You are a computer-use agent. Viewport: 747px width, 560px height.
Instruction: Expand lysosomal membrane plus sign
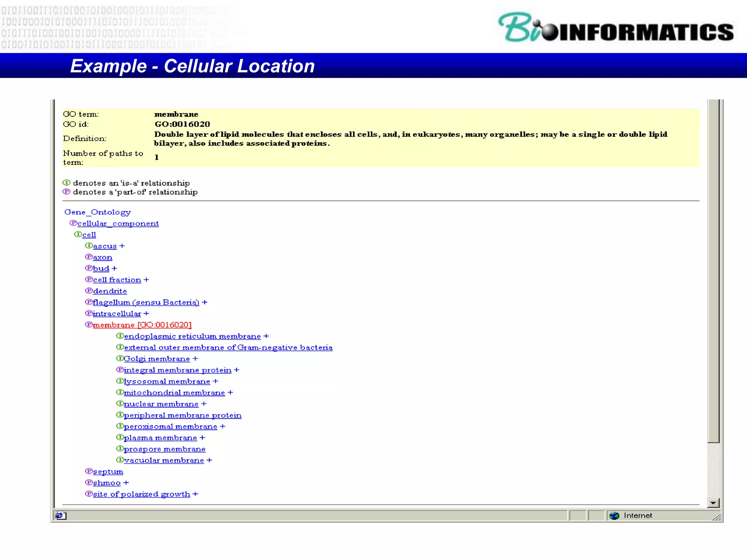[x=216, y=382]
